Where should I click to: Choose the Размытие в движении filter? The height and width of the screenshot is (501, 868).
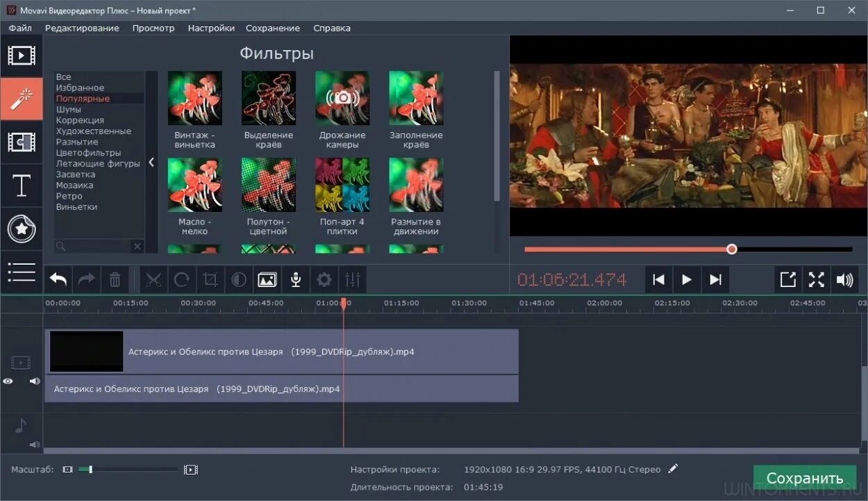tap(416, 185)
